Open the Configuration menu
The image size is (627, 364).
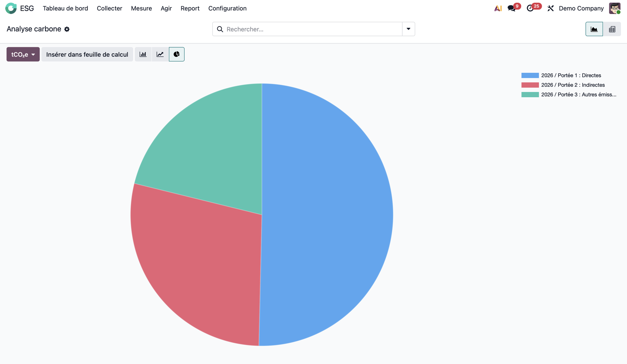pyautogui.click(x=227, y=8)
